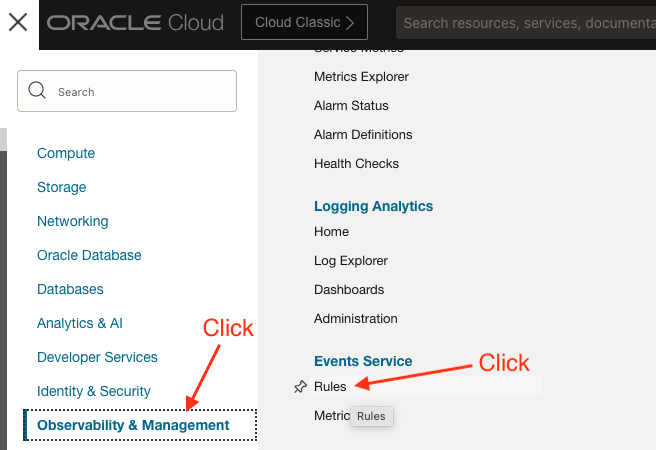Open Health Checks page

356,163
